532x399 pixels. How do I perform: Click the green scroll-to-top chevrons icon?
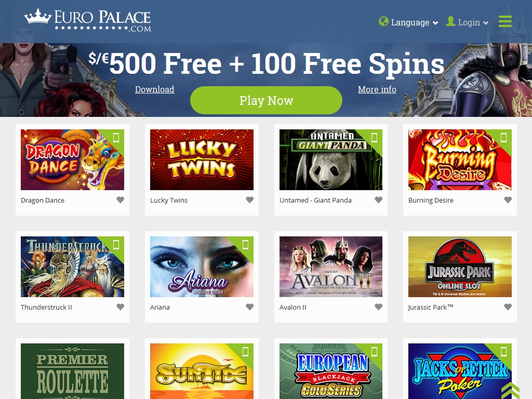[x=511, y=390]
